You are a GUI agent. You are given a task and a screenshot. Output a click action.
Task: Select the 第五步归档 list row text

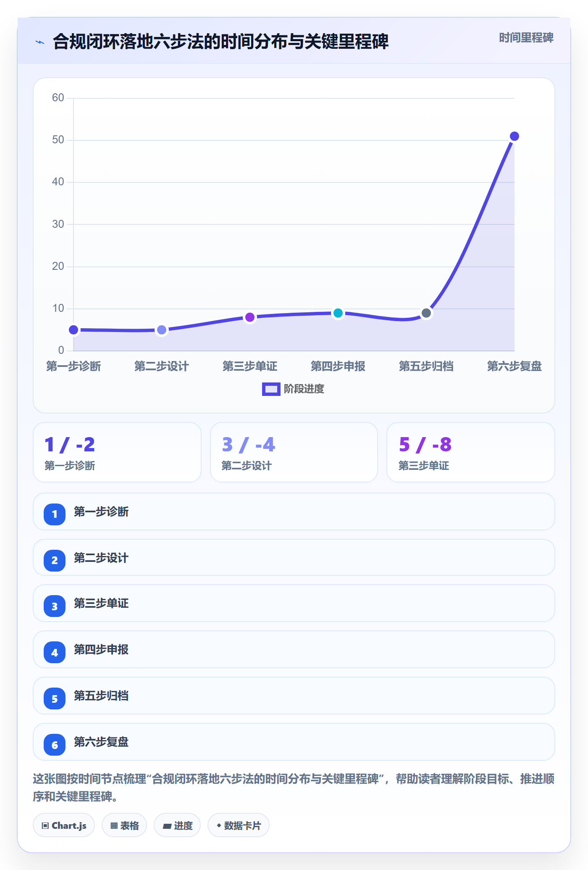101,696
